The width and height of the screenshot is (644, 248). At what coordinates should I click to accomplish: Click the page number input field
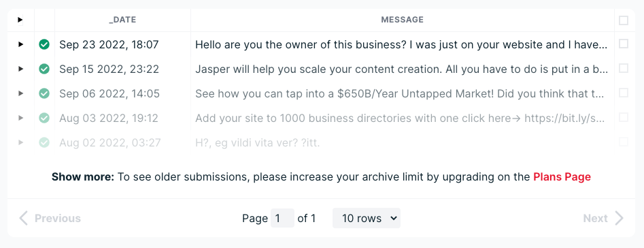point(282,218)
